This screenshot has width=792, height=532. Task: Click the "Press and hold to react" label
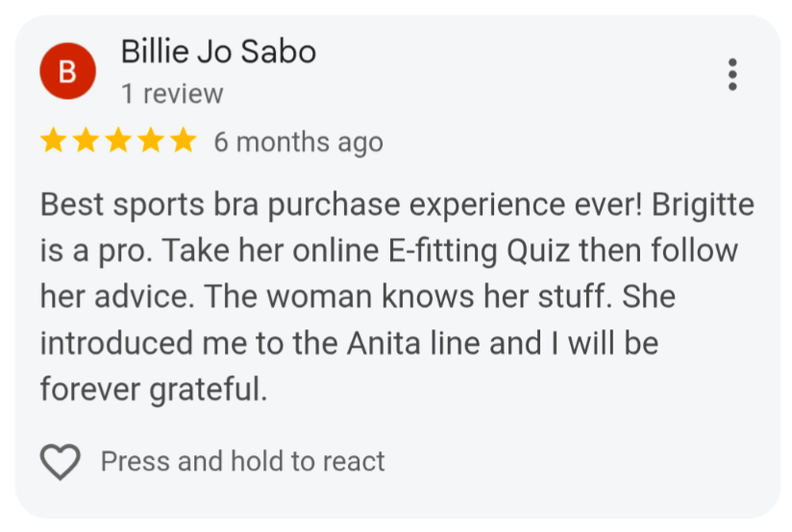pos(243,461)
